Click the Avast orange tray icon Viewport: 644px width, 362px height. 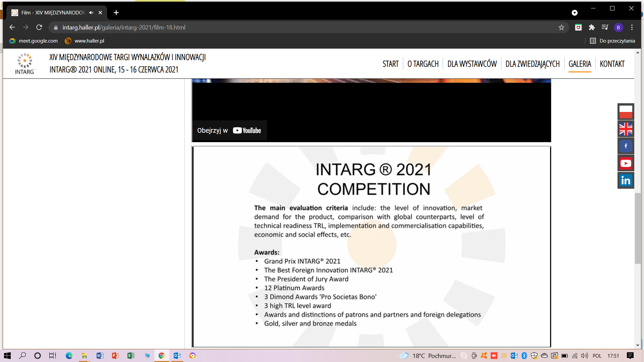coord(484,356)
